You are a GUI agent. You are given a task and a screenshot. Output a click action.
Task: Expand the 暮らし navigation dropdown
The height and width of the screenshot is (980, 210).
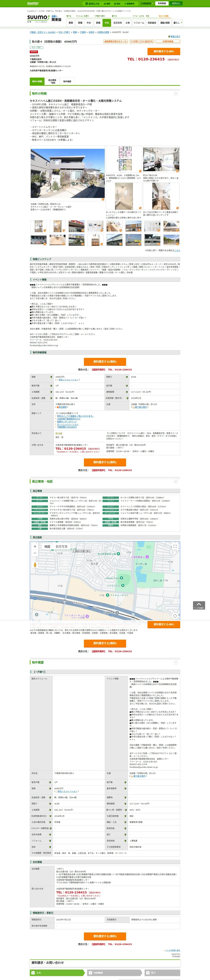pyautogui.click(x=178, y=23)
